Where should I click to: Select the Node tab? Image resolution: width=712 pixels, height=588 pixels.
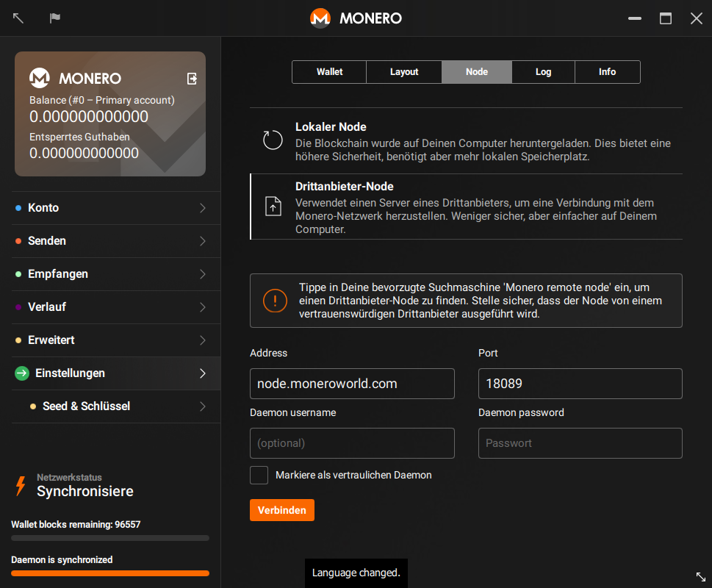477,72
